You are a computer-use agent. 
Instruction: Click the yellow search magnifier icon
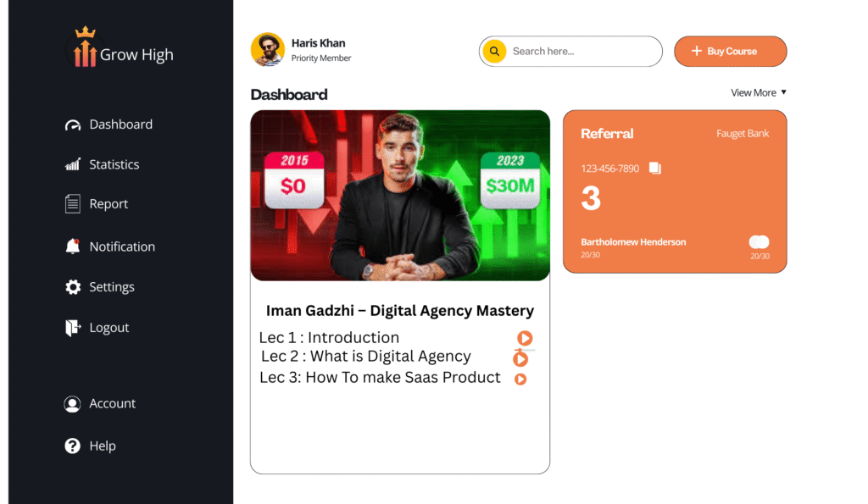(x=494, y=52)
